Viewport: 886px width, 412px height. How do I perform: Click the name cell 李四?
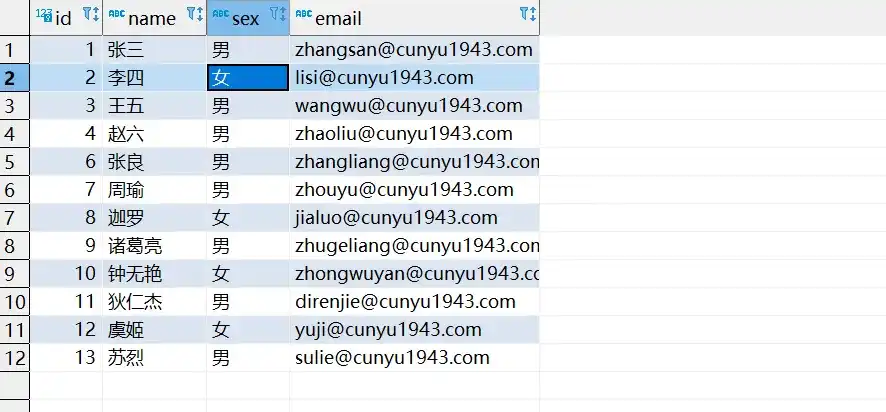(154, 77)
